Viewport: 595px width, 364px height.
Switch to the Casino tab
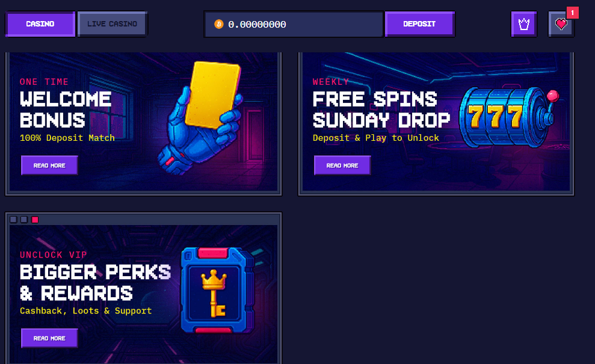(40, 24)
